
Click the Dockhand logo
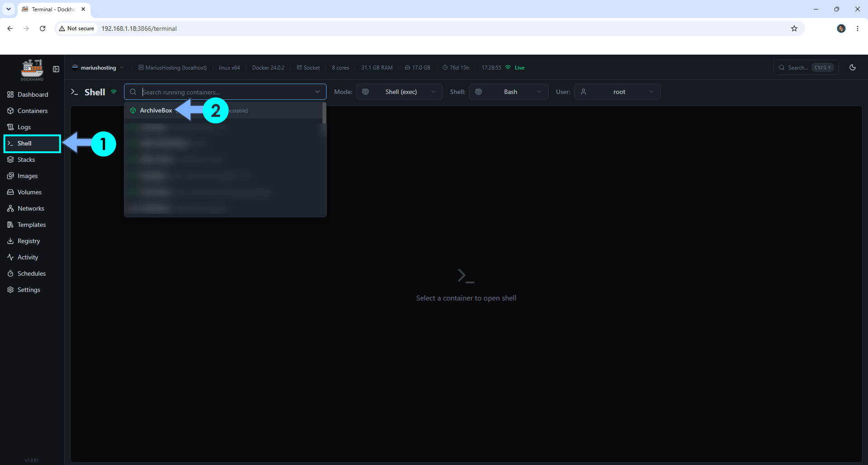pyautogui.click(x=32, y=70)
